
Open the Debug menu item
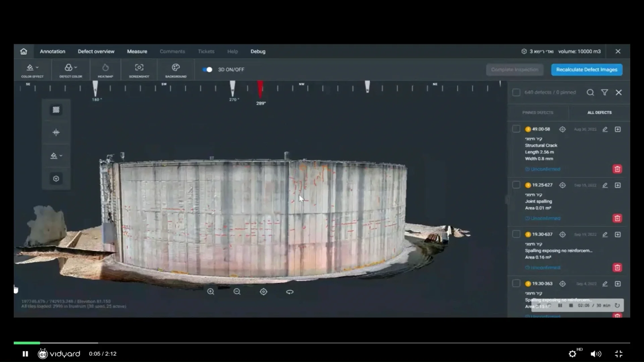pos(258,51)
